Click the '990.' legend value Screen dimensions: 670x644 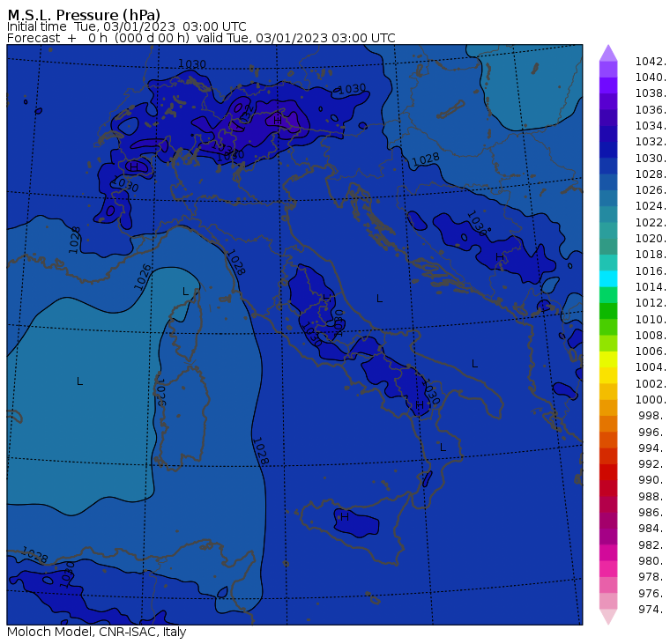(652, 480)
